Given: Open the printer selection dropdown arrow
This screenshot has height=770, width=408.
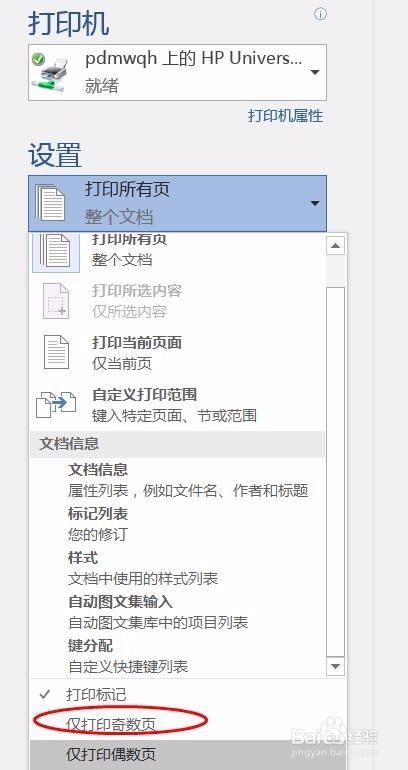Looking at the screenshot, I should [x=315, y=73].
